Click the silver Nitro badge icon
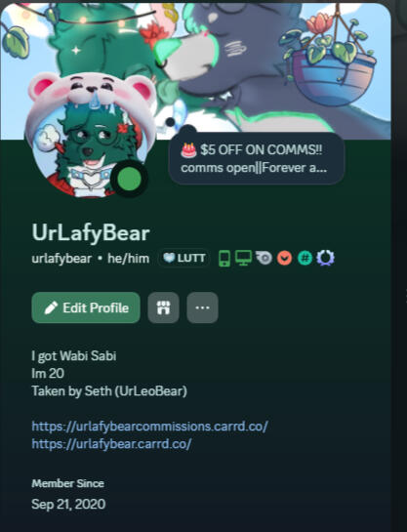The height and width of the screenshot is (532, 407). coord(264,259)
